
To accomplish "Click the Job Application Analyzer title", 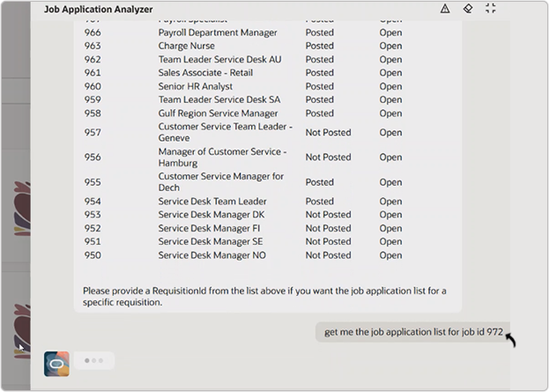I will pos(99,10).
